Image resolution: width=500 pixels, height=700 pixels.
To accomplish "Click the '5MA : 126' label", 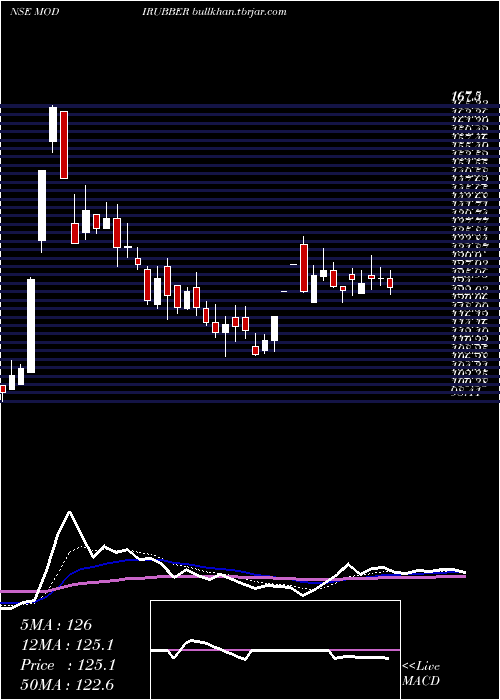I will (x=56, y=625).
